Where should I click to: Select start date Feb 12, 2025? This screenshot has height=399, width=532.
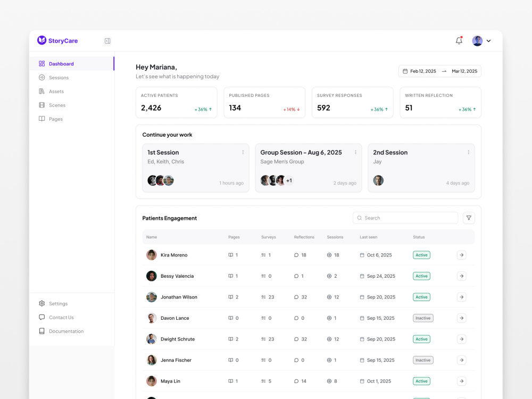point(423,71)
